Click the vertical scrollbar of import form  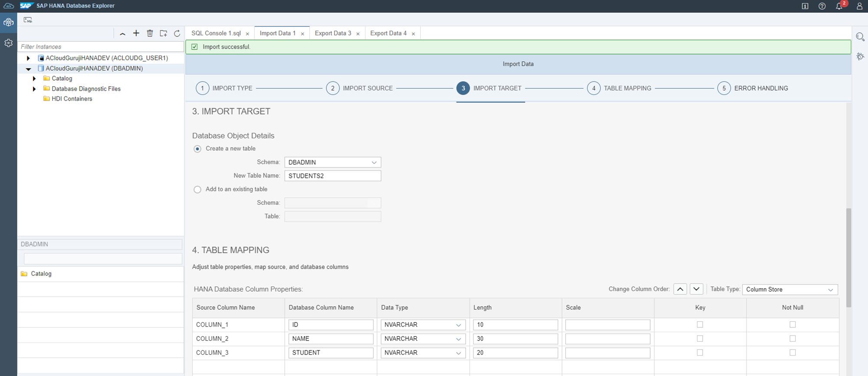coord(848,258)
